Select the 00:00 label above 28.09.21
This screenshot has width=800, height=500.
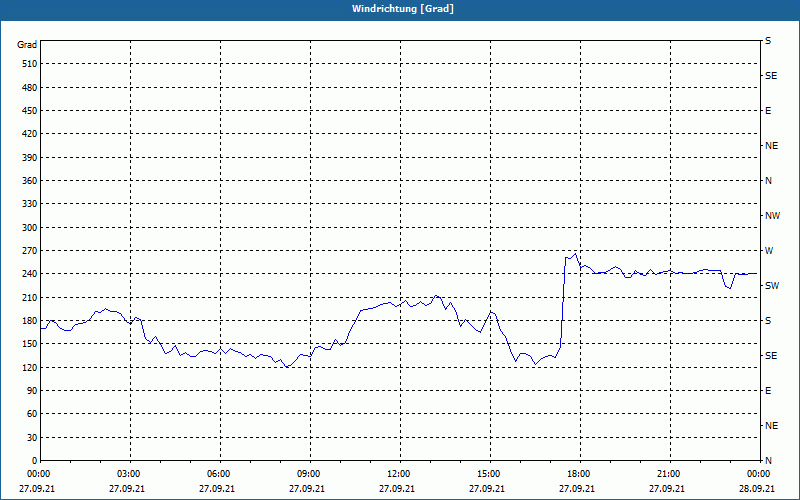pyautogui.click(x=760, y=474)
